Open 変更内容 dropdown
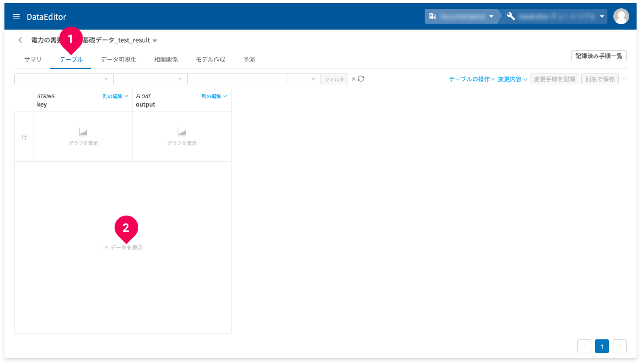641x364 pixels. tap(513, 79)
